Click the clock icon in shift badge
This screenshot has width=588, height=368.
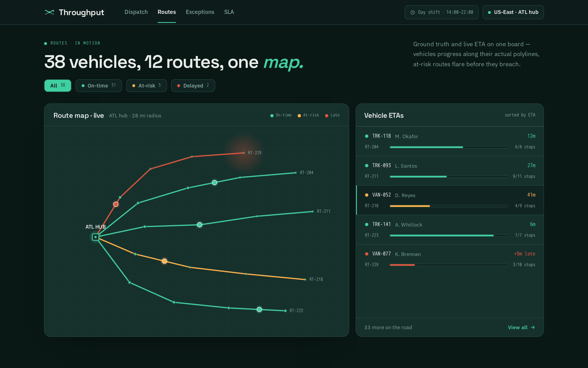pos(413,12)
